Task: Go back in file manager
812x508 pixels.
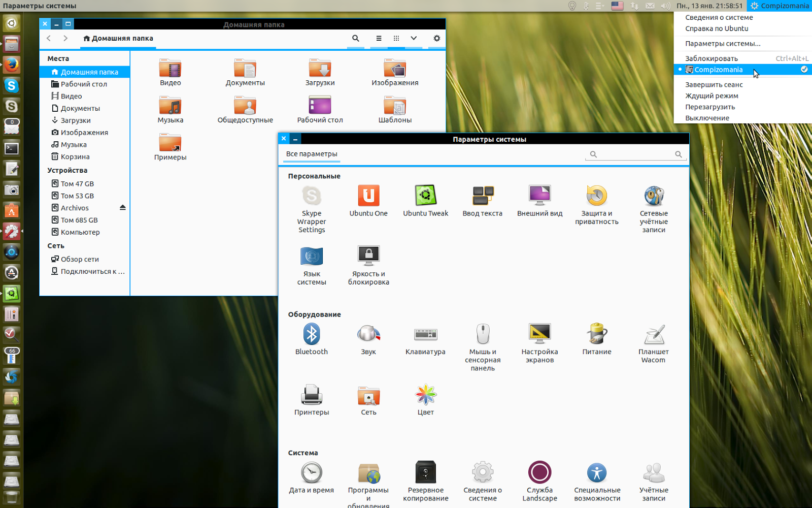Action: pos(49,38)
